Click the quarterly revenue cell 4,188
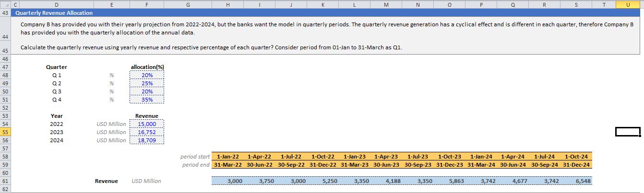 click(x=386, y=181)
